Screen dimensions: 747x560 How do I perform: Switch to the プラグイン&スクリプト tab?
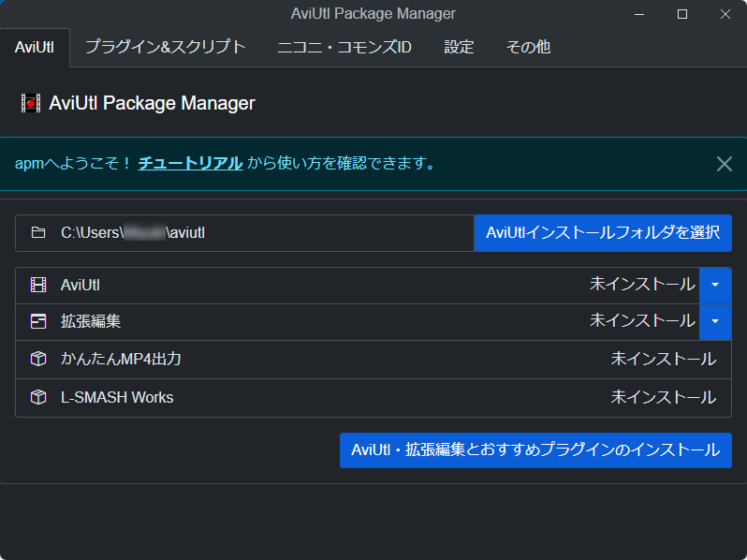166,47
